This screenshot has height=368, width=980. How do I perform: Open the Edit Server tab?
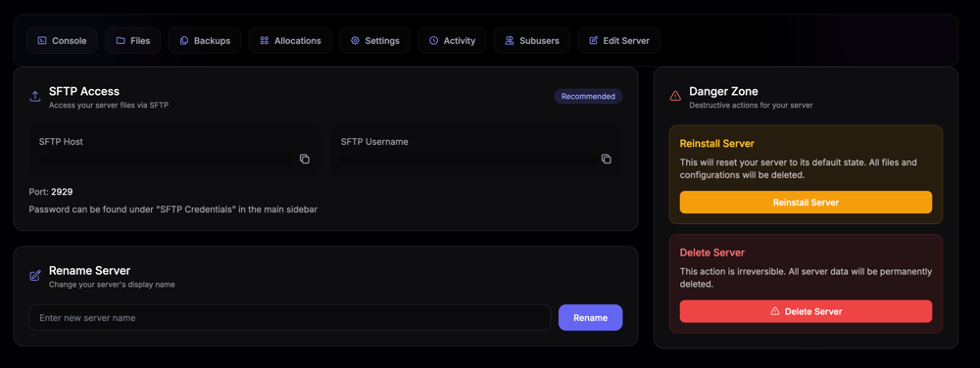(x=618, y=40)
